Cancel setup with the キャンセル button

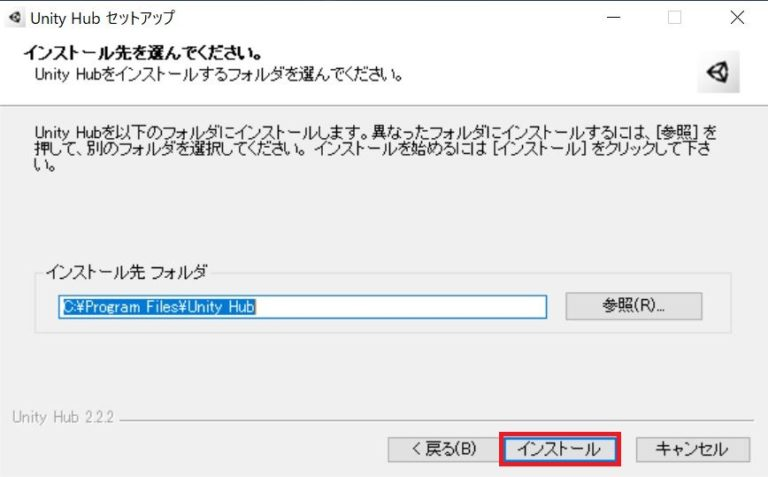click(693, 449)
